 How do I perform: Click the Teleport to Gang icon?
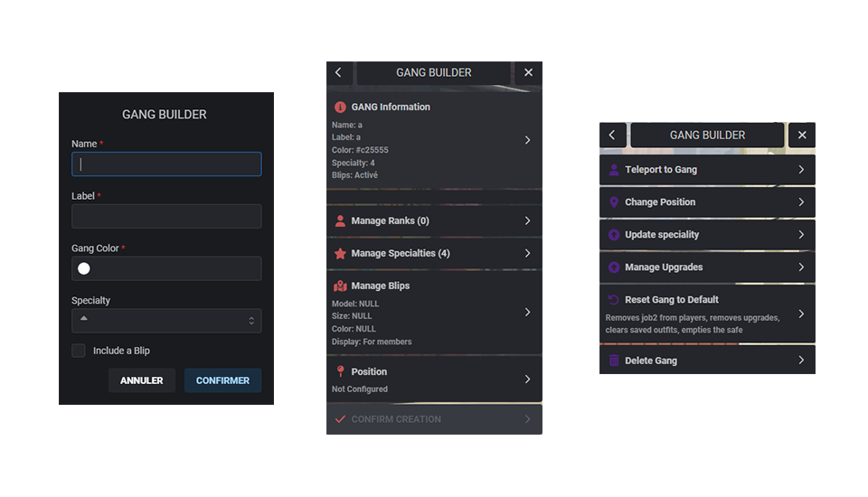coord(614,170)
